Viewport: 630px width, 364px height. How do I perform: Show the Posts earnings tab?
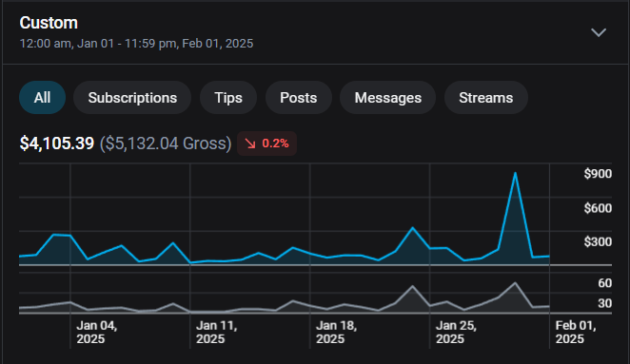(299, 98)
